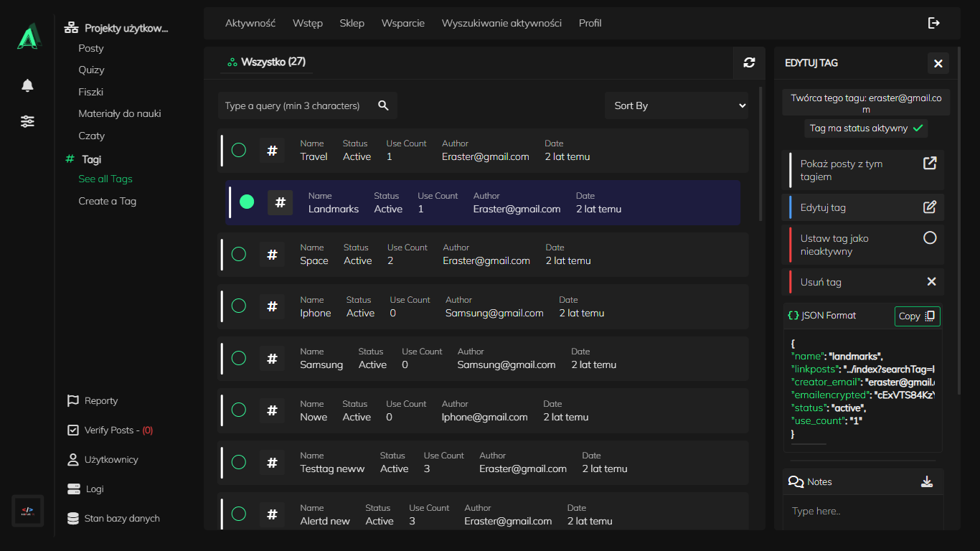Viewport: 980px width, 551px height.
Task: Open the Create a Tag link
Action: (x=107, y=201)
